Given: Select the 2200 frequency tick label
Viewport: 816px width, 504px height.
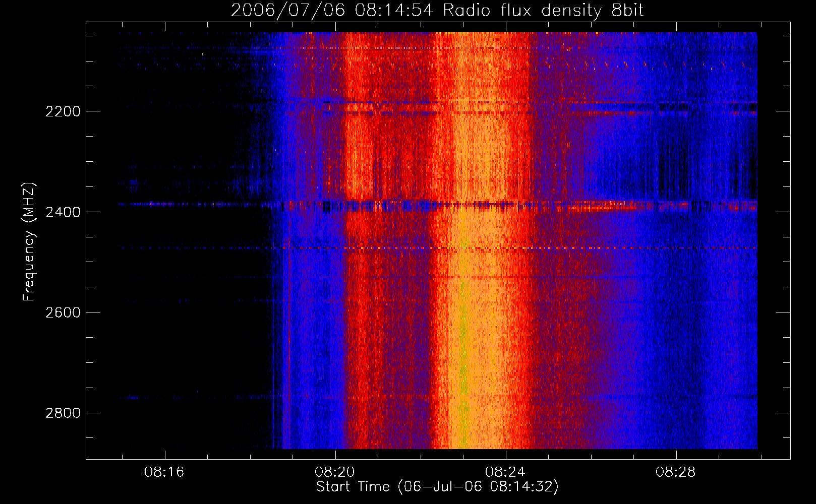Looking at the screenshot, I should click(x=63, y=111).
